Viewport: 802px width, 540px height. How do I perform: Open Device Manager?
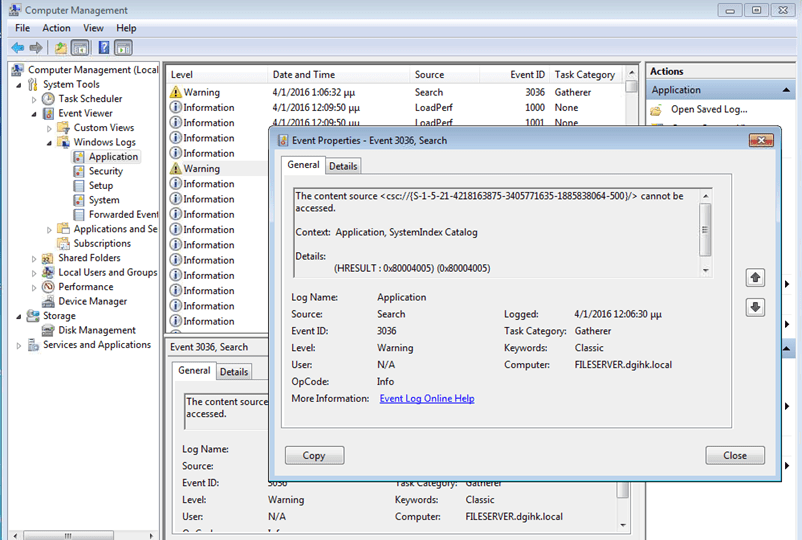coord(93,301)
